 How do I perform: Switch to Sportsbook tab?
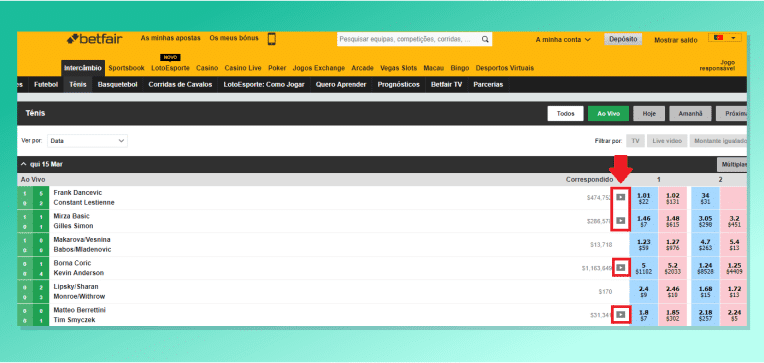[126, 68]
